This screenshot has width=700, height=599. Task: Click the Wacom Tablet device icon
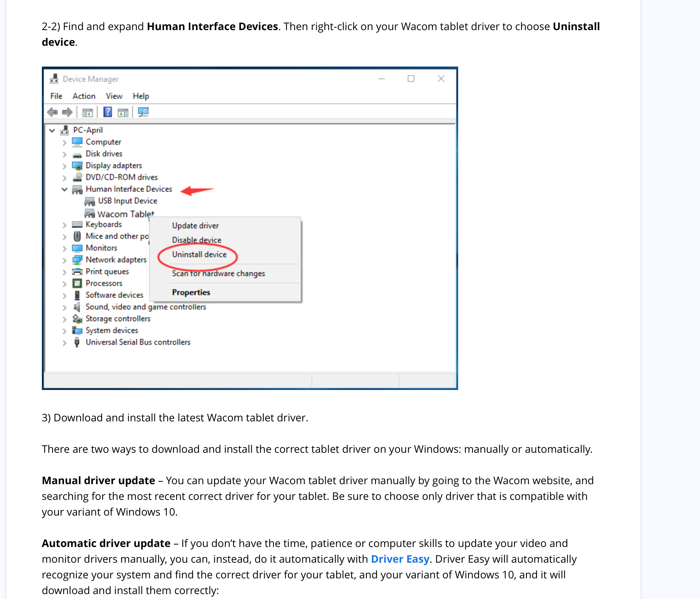(90, 214)
